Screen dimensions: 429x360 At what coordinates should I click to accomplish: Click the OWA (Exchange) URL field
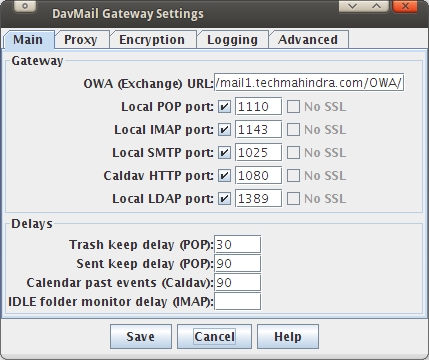(309, 83)
